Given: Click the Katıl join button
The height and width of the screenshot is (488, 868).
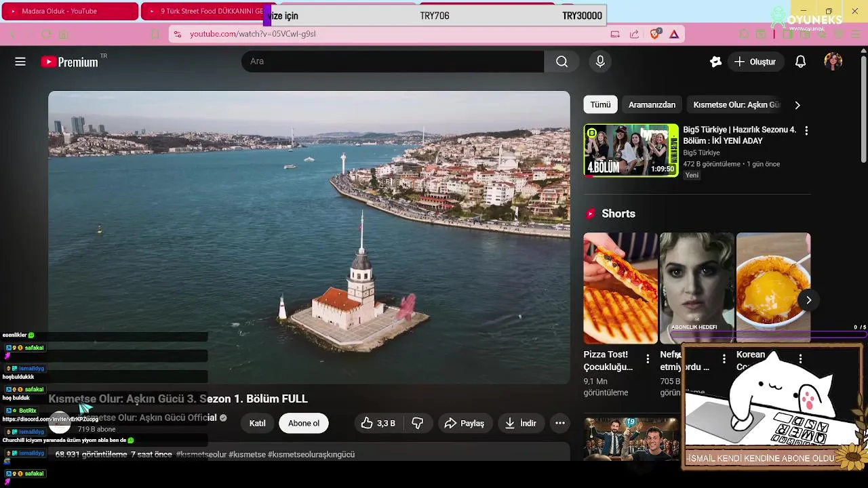Looking at the screenshot, I should (x=258, y=423).
